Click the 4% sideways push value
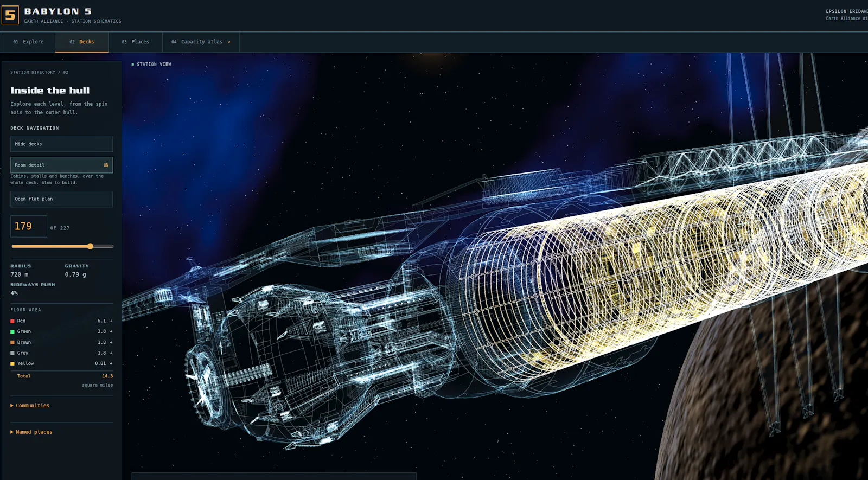Screen dimensions: 868x480 [14, 293]
